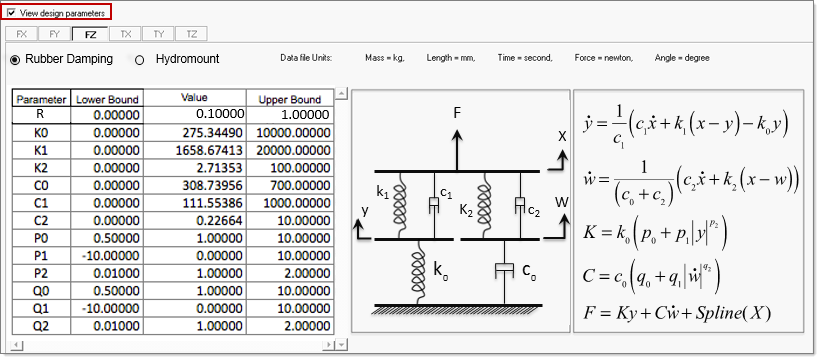Switch to the TX tab
The height and width of the screenshot is (360, 820).
(126, 34)
